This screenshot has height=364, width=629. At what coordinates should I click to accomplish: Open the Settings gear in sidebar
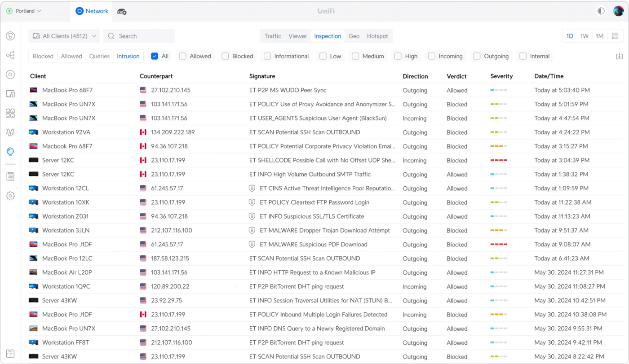[x=10, y=196]
